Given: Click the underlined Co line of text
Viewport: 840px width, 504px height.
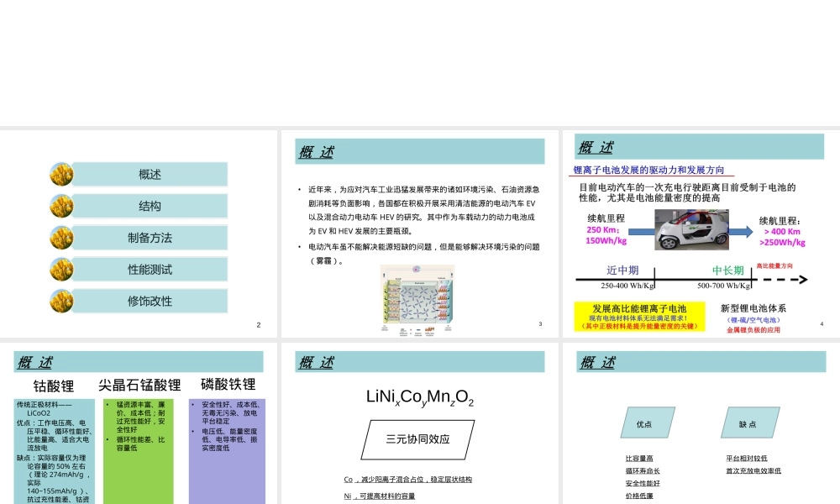Looking at the screenshot, I should click(407, 480).
